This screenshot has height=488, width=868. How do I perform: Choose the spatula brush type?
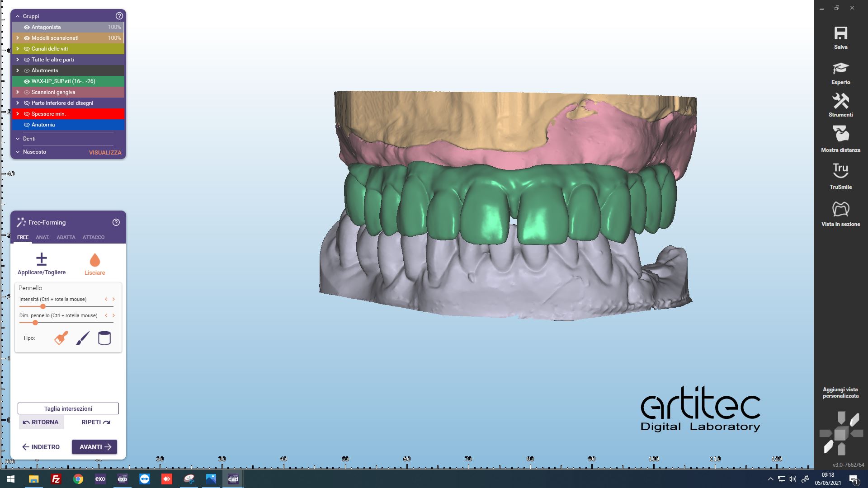(x=61, y=338)
